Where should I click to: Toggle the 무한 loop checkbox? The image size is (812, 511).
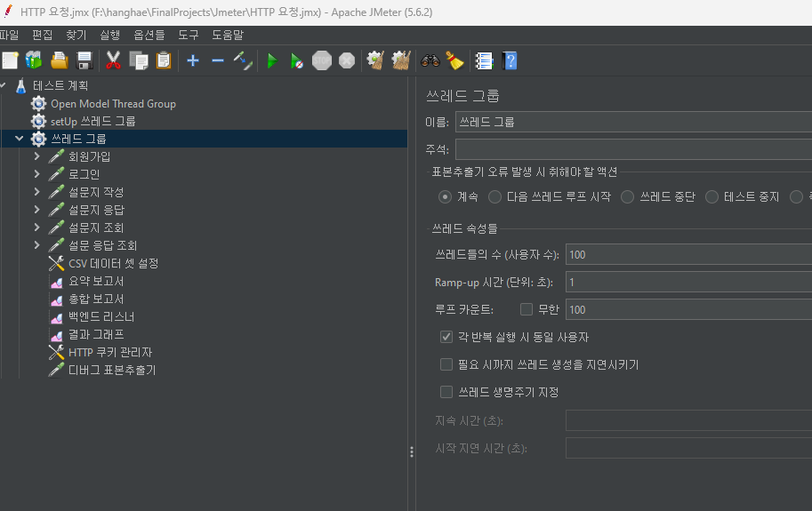click(x=527, y=309)
